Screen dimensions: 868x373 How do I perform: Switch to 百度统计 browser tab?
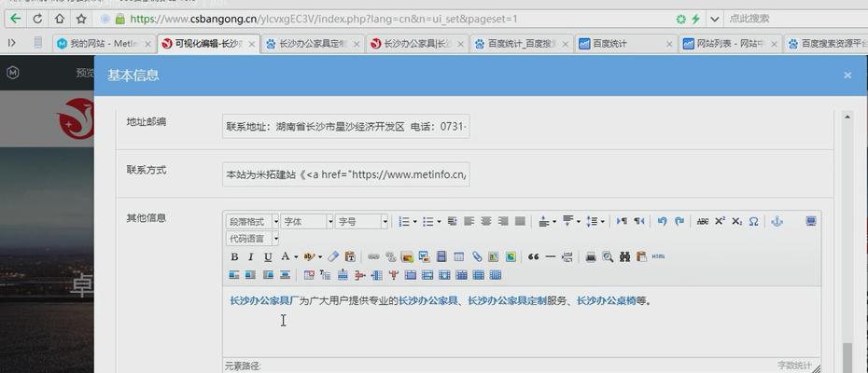point(625,44)
